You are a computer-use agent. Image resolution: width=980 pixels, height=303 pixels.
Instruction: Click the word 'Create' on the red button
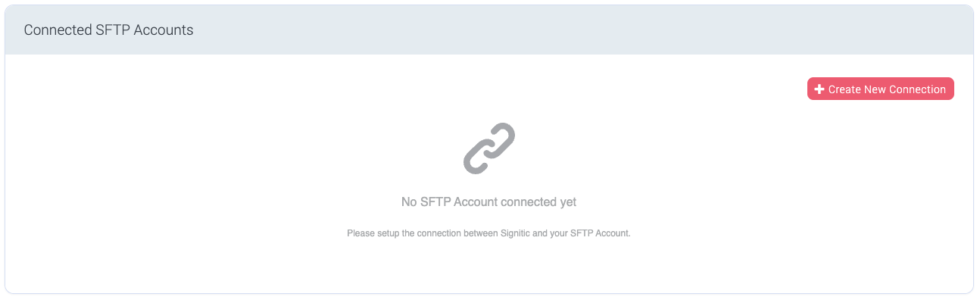(844, 89)
